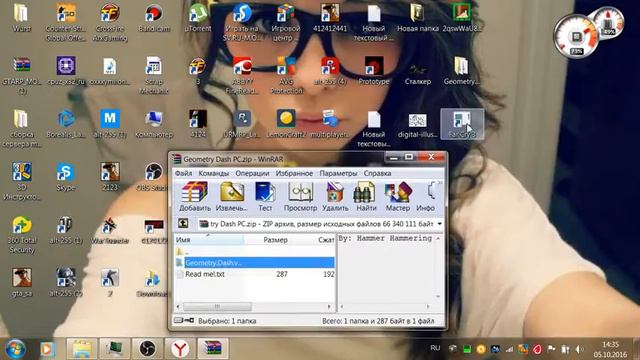
Task: Click the comment pane vertical scrollbar
Action: click(438, 267)
